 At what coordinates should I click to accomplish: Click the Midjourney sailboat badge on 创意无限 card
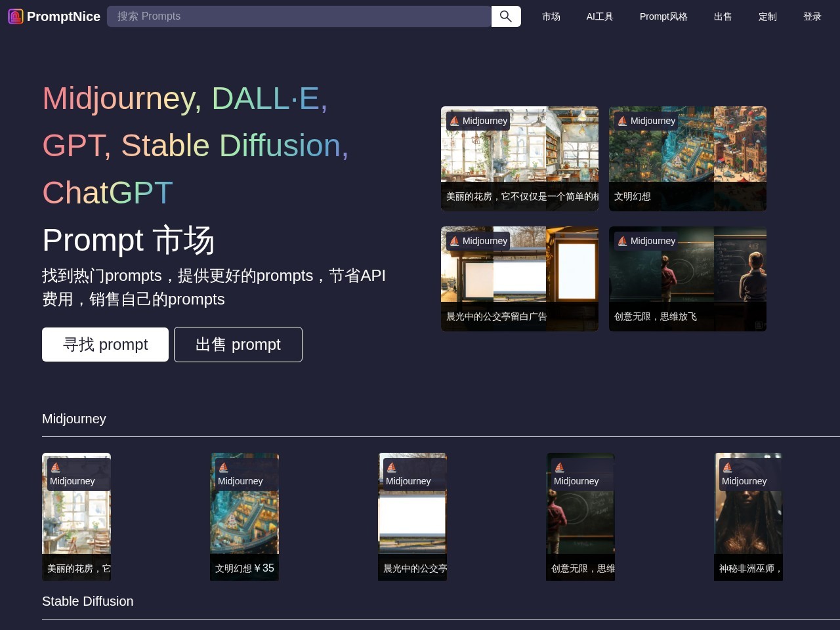(x=621, y=241)
